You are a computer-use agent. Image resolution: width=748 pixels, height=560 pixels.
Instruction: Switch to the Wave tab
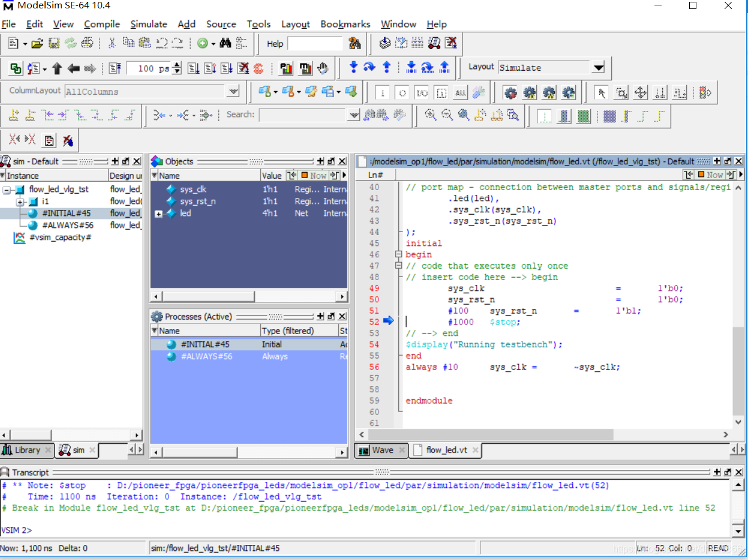click(x=381, y=450)
